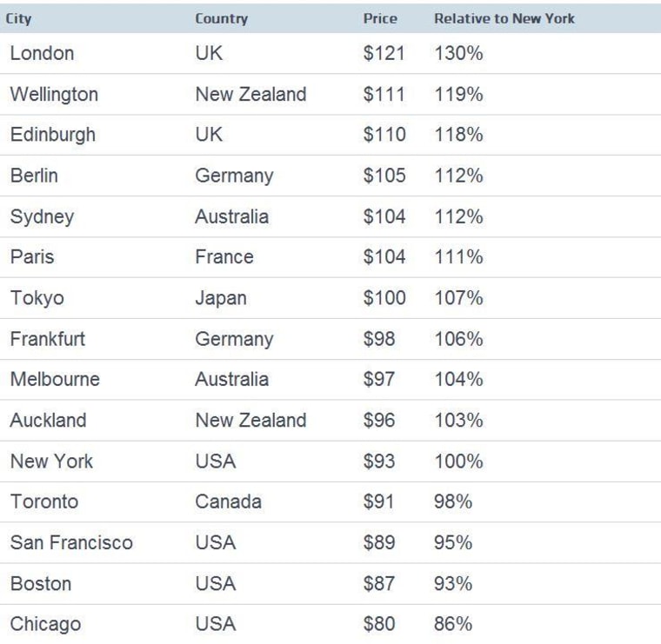Select the Melbourne city cell

(x=55, y=379)
